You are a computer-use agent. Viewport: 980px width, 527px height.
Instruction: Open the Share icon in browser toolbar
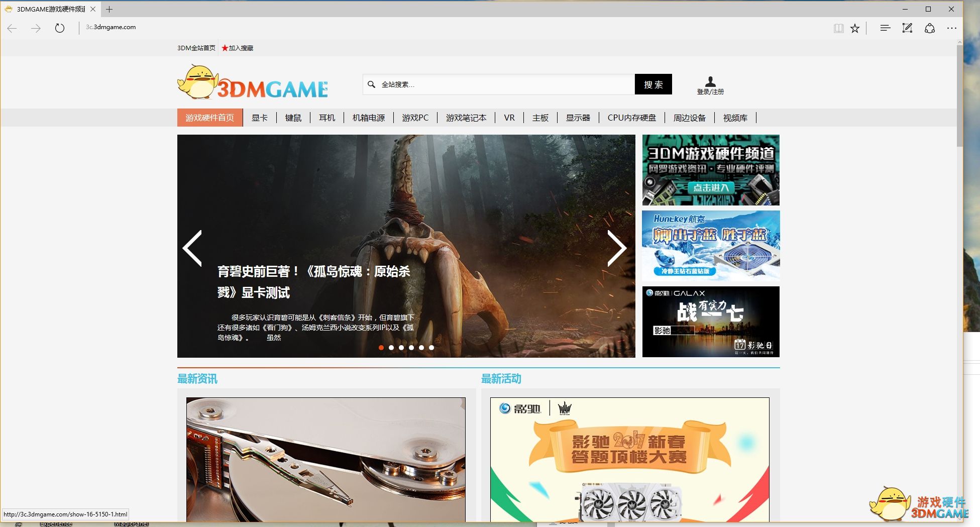coord(930,28)
